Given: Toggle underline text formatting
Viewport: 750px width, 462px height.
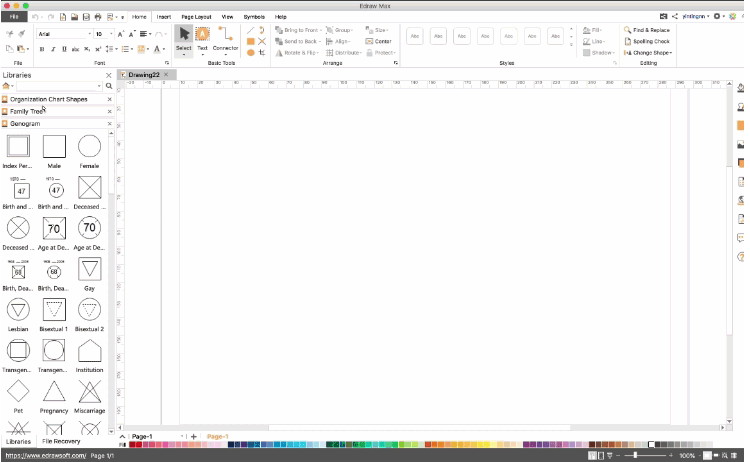Looking at the screenshot, I should 64,49.
